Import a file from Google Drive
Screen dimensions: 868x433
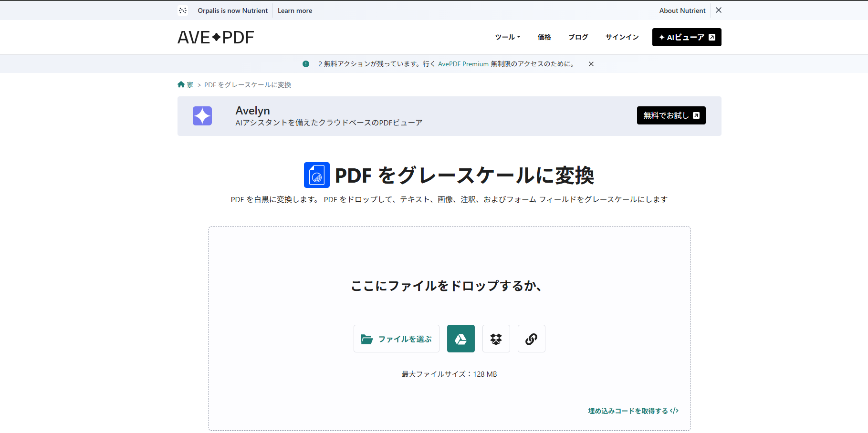(x=461, y=339)
